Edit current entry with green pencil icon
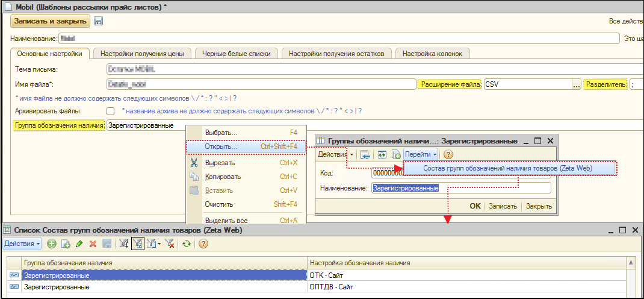 click(x=79, y=244)
